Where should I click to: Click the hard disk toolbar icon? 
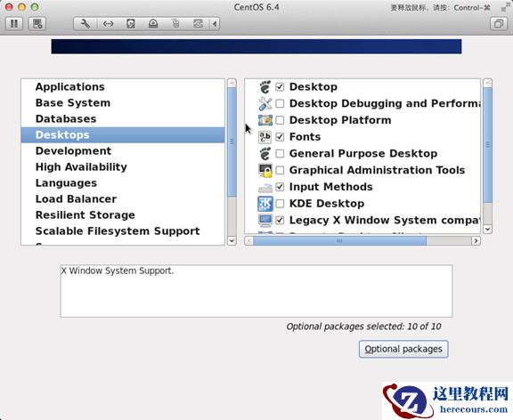(x=131, y=23)
